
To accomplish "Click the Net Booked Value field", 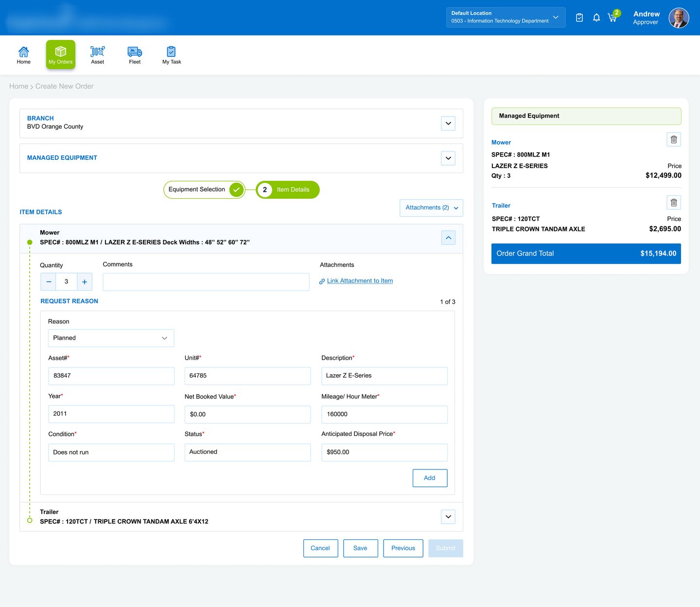I will tap(247, 415).
